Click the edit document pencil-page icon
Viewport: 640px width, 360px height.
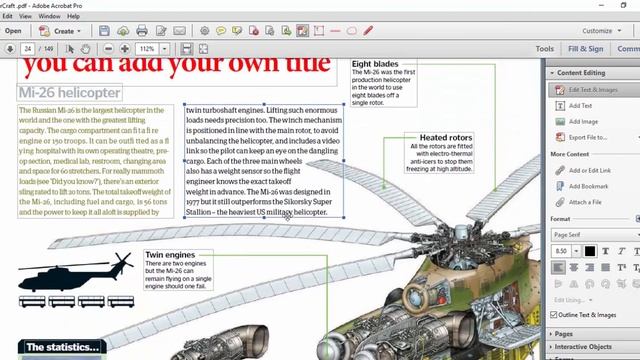161,31
